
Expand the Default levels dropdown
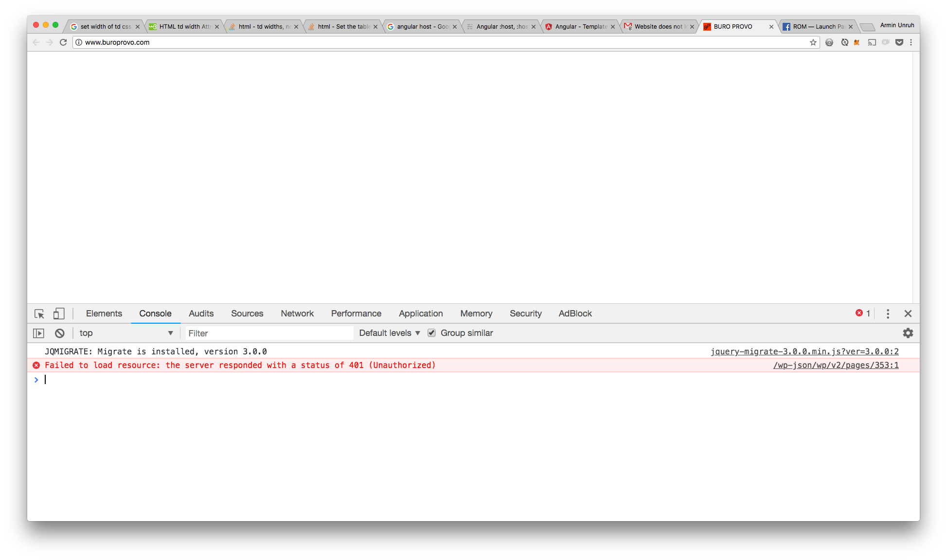tap(389, 333)
